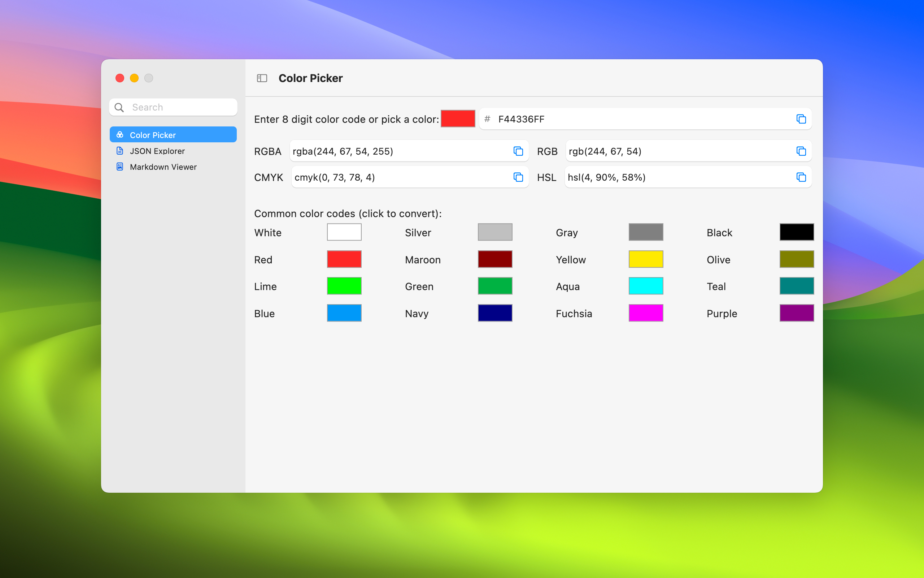Copy the HSL value
Image resolution: width=924 pixels, height=578 pixels.
pos(801,177)
